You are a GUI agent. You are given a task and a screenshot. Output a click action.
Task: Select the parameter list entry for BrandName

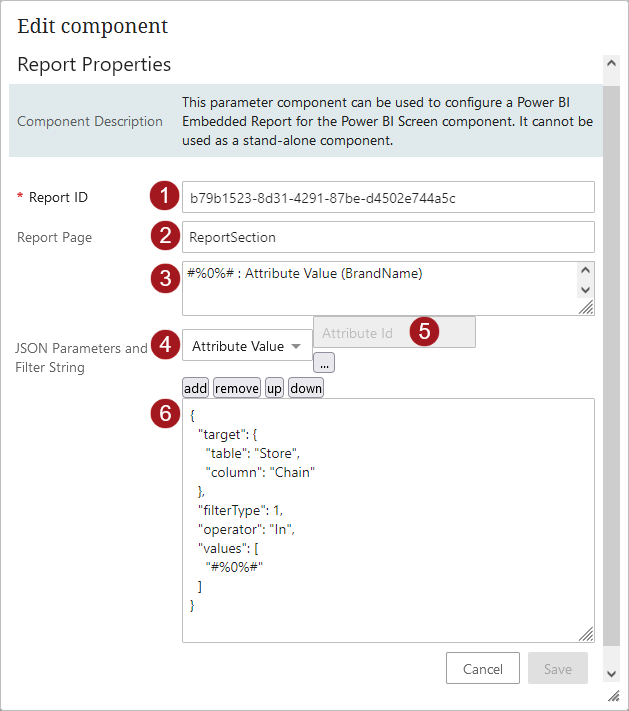pos(305,273)
